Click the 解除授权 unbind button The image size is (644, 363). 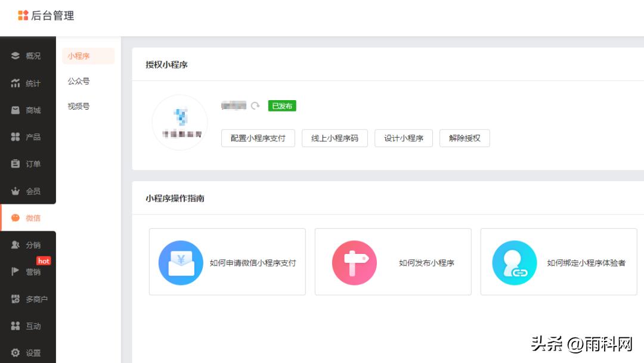pos(465,138)
